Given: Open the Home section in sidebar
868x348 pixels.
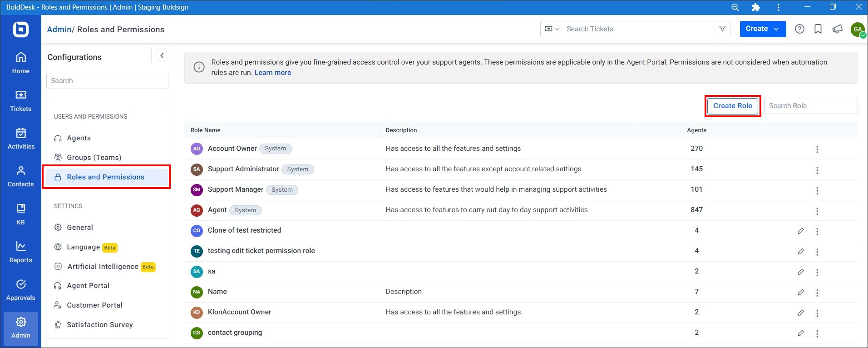Looking at the screenshot, I should 21,63.
